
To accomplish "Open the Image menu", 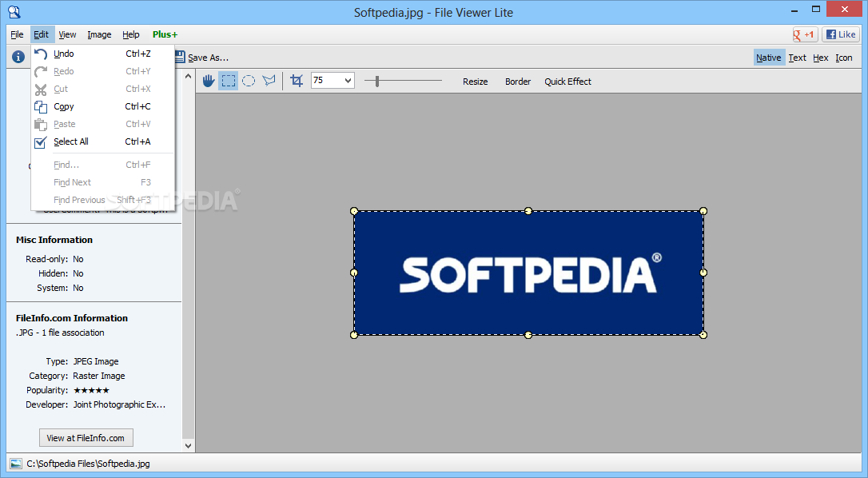I will [99, 34].
